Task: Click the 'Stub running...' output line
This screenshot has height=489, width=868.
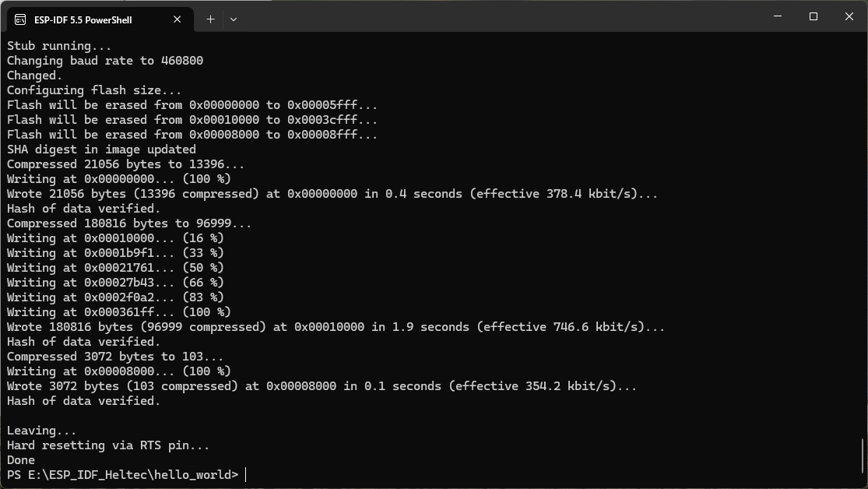Action: pyautogui.click(x=59, y=46)
